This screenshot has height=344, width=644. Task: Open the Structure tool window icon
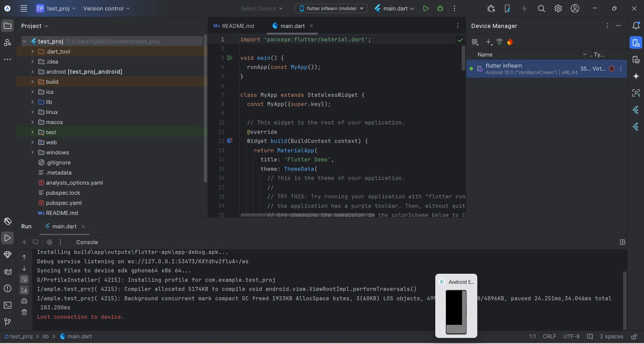point(7,43)
